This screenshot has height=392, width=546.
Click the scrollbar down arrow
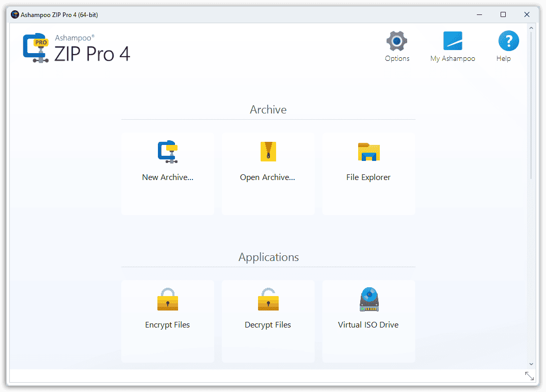pos(531,364)
